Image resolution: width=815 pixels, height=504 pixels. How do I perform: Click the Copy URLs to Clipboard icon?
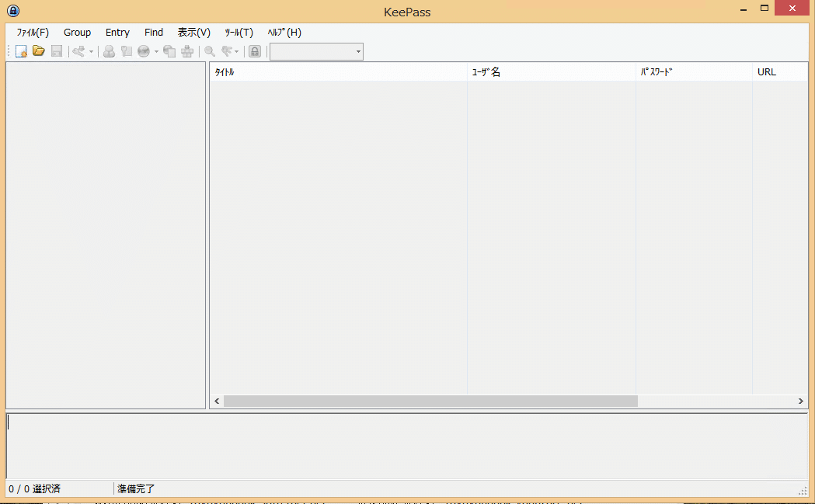(169, 51)
